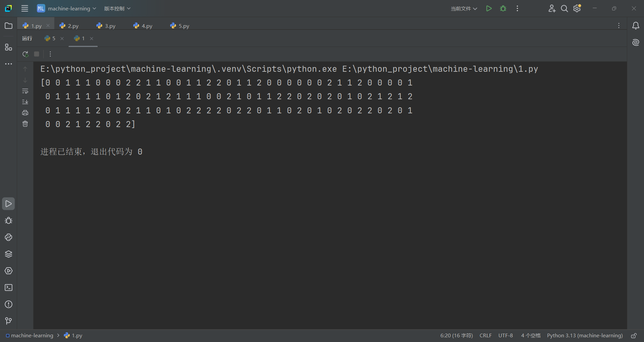Run the current file with the green play icon
This screenshot has height=342, width=644.
489,8
